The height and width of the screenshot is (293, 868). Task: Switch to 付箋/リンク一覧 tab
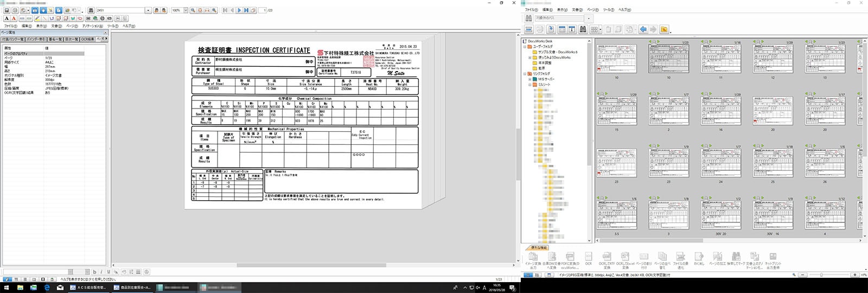click(x=13, y=39)
